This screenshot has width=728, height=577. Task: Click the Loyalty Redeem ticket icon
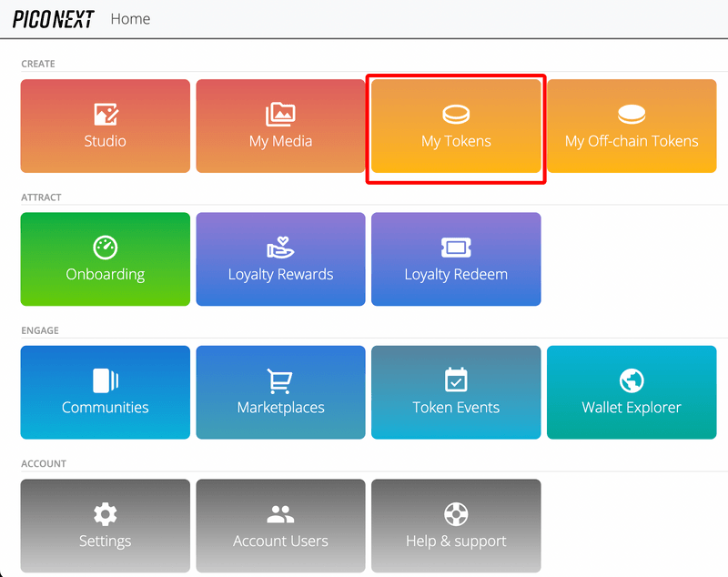tap(456, 248)
